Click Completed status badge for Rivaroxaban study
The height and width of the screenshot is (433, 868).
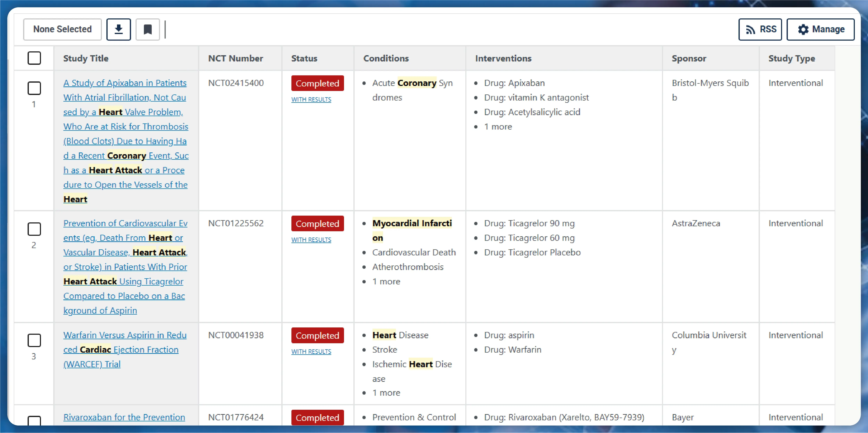pyautogui.click(x=317, y=418)
